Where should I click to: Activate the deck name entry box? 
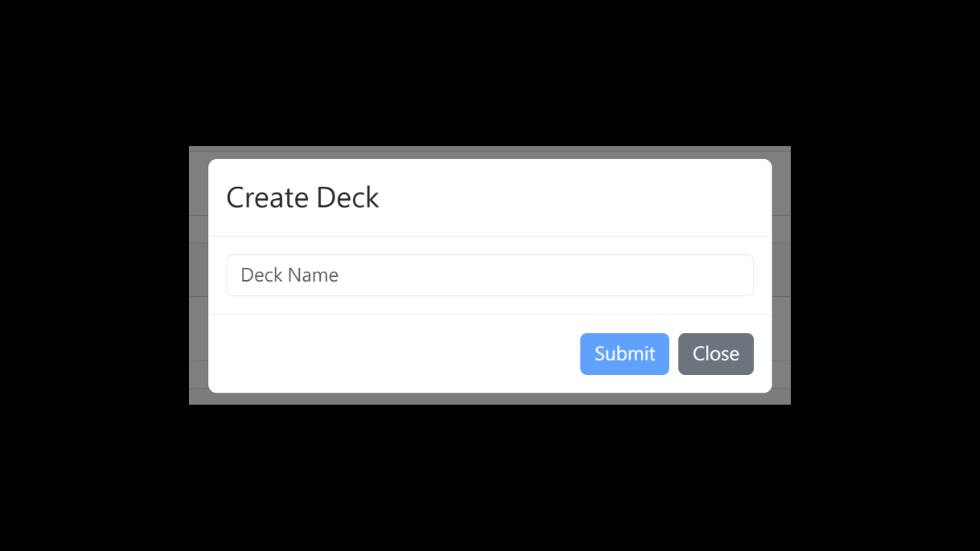coord(490,275)
